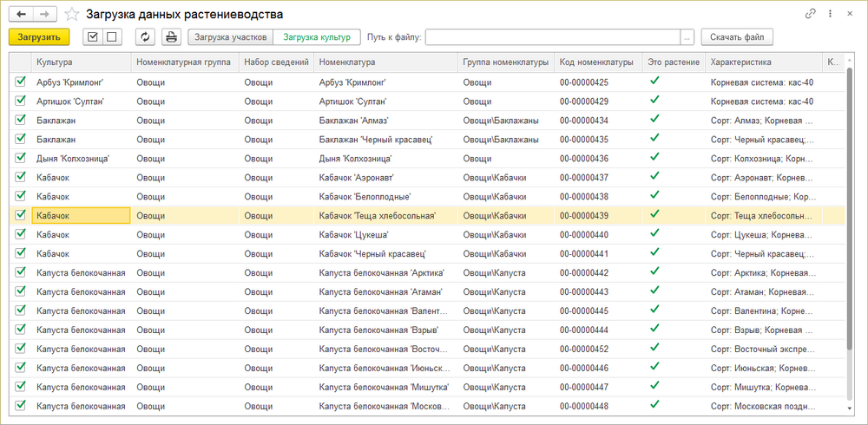The height and width of the screenshot is (425, 868).
Task: Click the yellow Загрузить button
Action: point(39,37)
